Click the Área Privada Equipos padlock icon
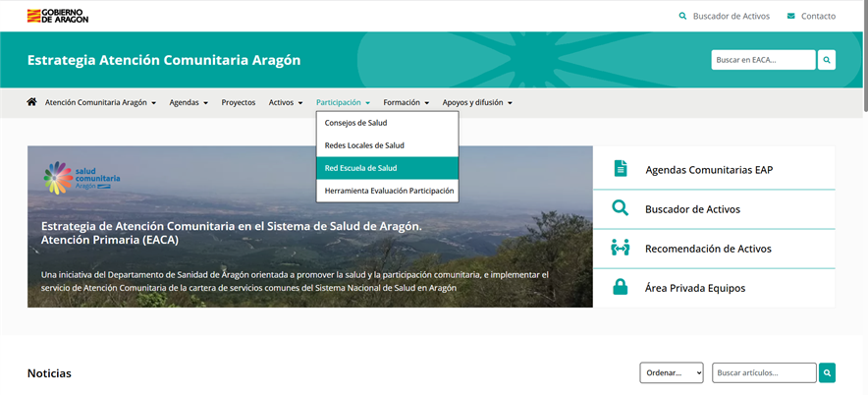This screenshot has height=395, width=868. [x=620, y=288]
